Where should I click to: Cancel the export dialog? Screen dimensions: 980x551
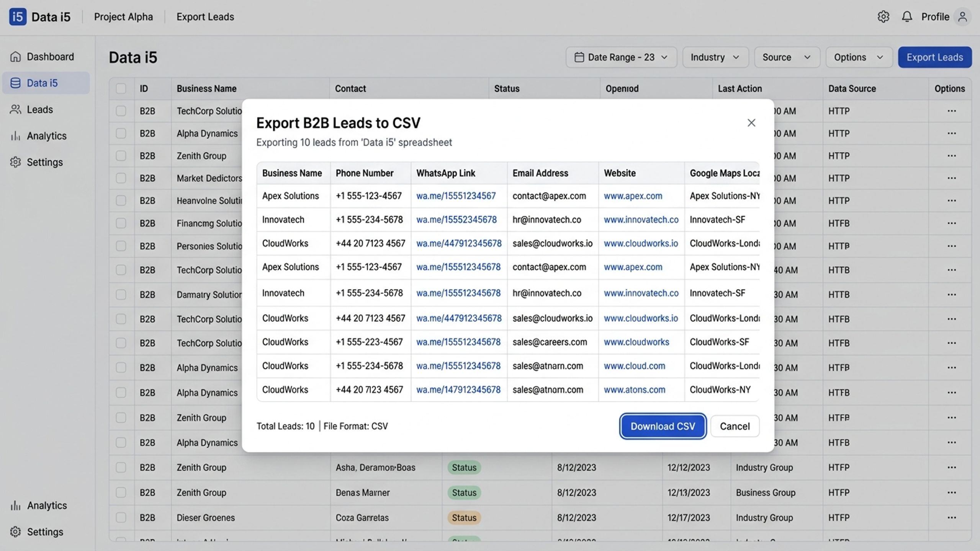pyautogui.click(x=735, y=426)
